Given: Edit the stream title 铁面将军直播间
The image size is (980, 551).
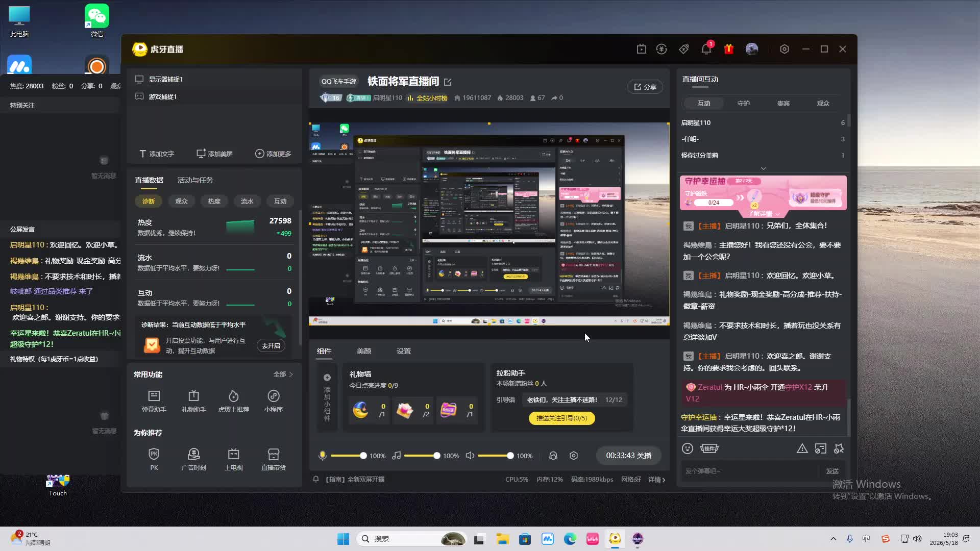Looking at the screenshot, I should (x=448, y=82).
